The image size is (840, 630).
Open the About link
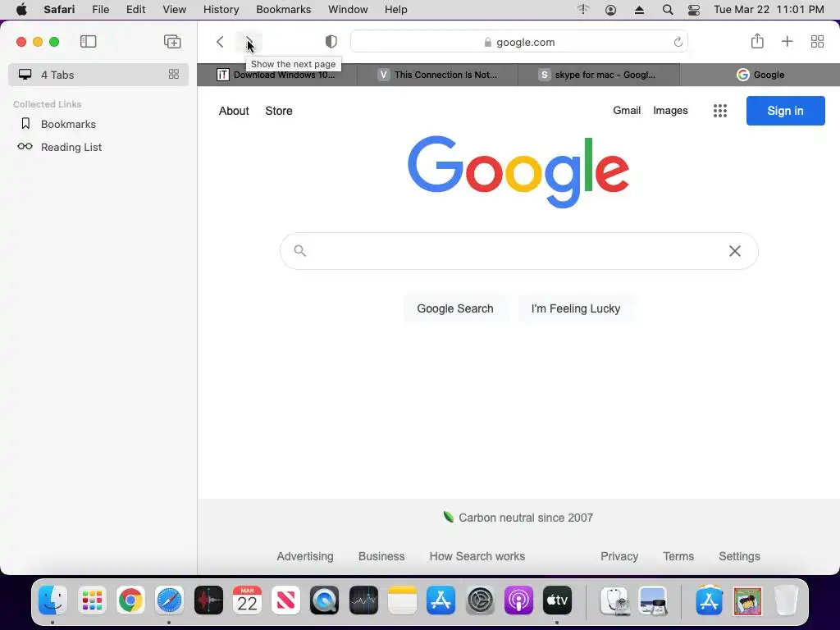click(234, 111)
